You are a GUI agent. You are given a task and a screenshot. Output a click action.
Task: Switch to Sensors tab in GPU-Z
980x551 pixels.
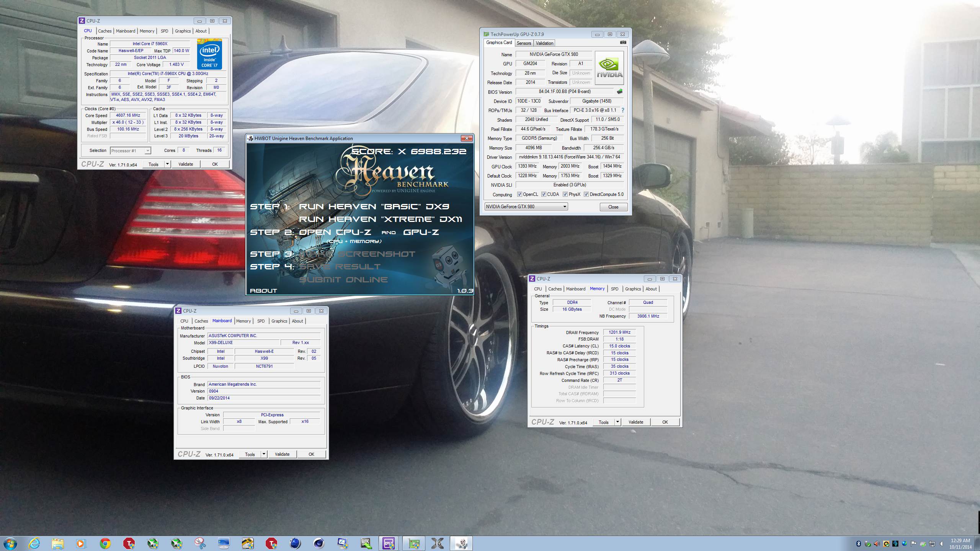[x=524, y=43]
